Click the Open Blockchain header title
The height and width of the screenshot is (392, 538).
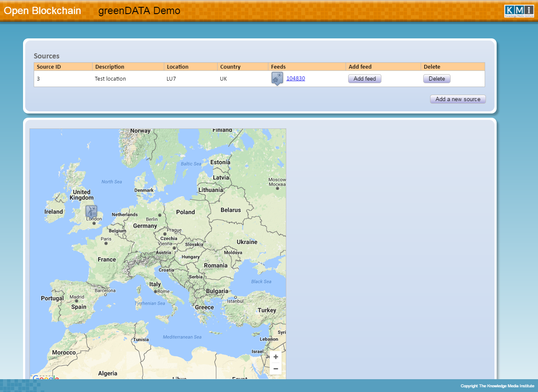pyautogui.click(x=42, y=11)
